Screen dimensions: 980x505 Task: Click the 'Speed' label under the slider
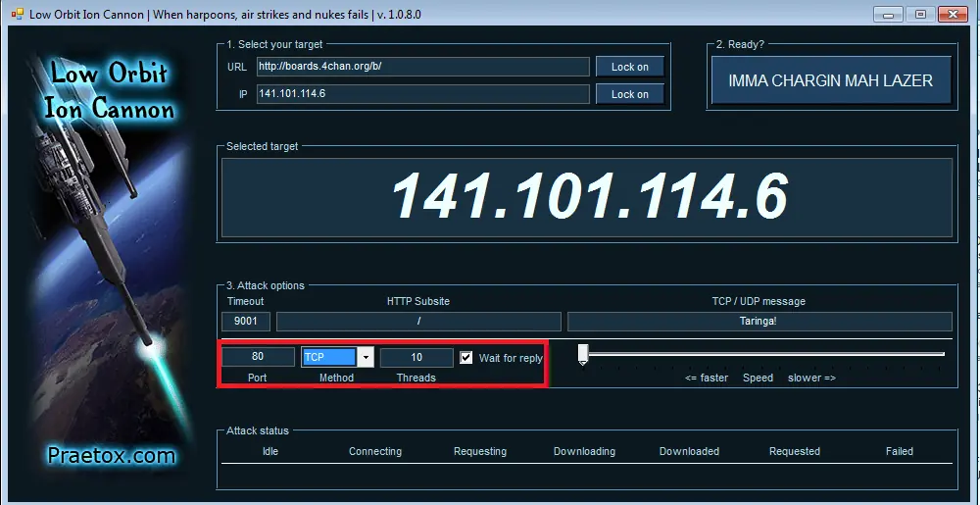[758, 379]
